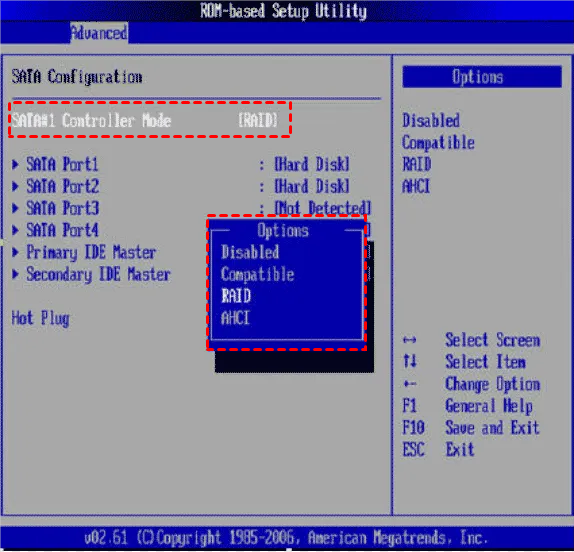Click SATA Port4 triangle icon
The width and height of the screenshot is (574, 552).
pyautogui.click(x=15, y=230)
